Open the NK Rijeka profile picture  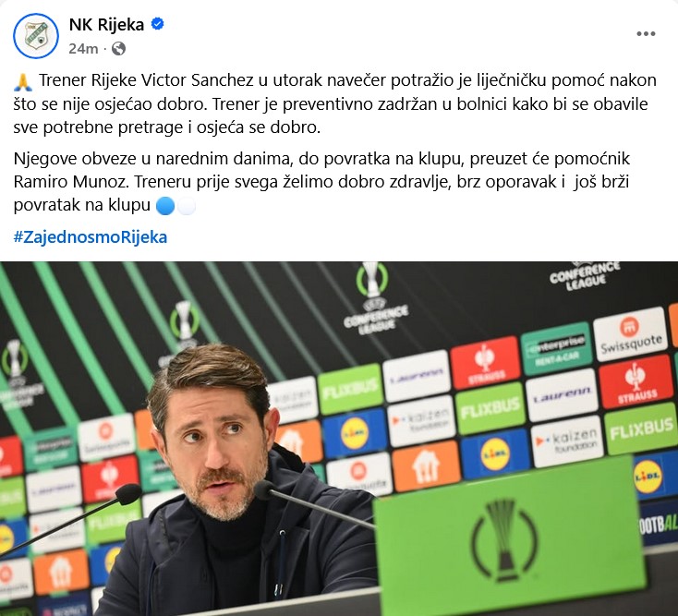pos(36,36)
